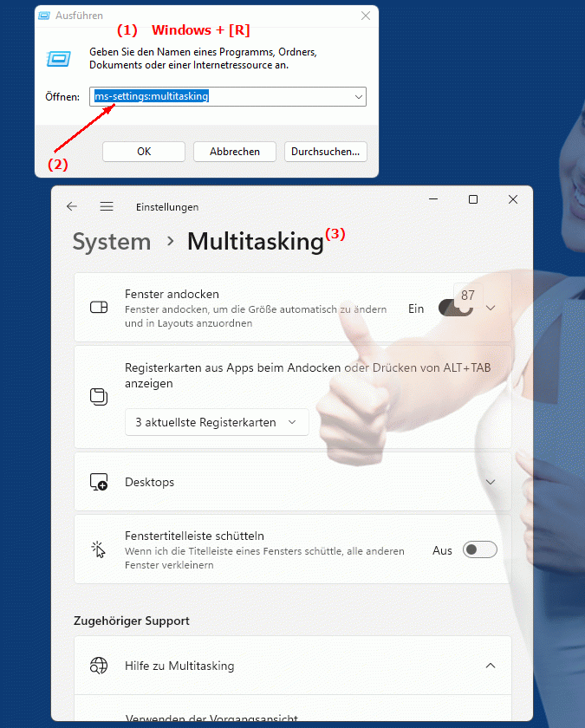Image resolution: width=585 pixels, height=728 pixels.
Task: Expand the Fenster andocken options chevron
Action: pyautogui.click(x=491, y=308)
